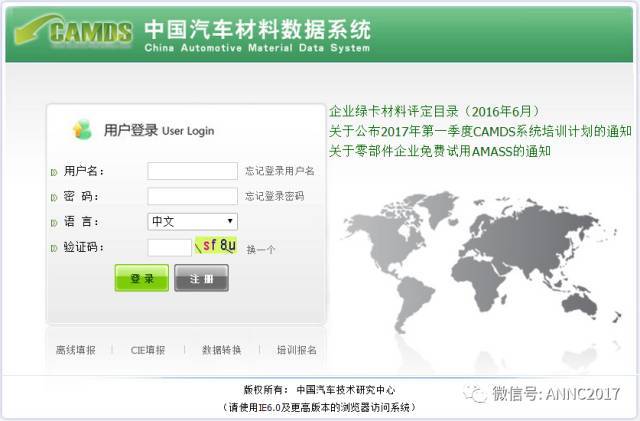Image resolution: width=640 pixels, height=421 pixels.
Task: Open the 2017年第一季度CAMDS系统培训计划 notice
Action: [x=480, y=131]
